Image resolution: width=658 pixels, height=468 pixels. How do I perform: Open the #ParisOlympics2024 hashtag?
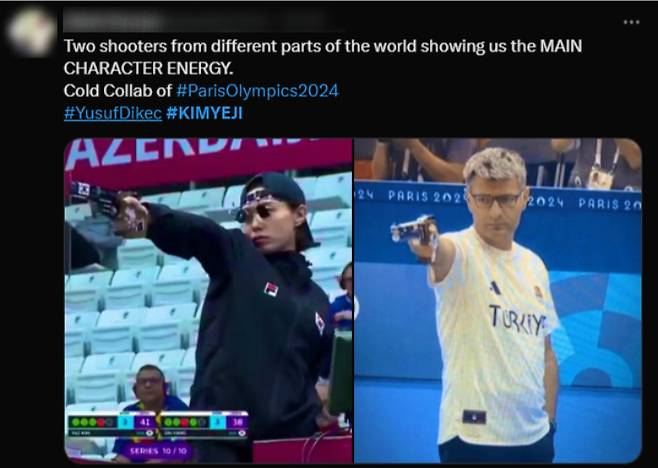click(257, 91)
